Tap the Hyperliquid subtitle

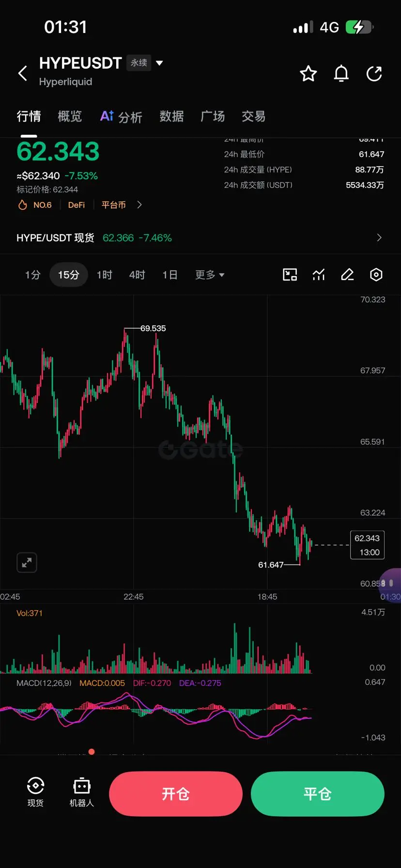(x=65, y=81)
